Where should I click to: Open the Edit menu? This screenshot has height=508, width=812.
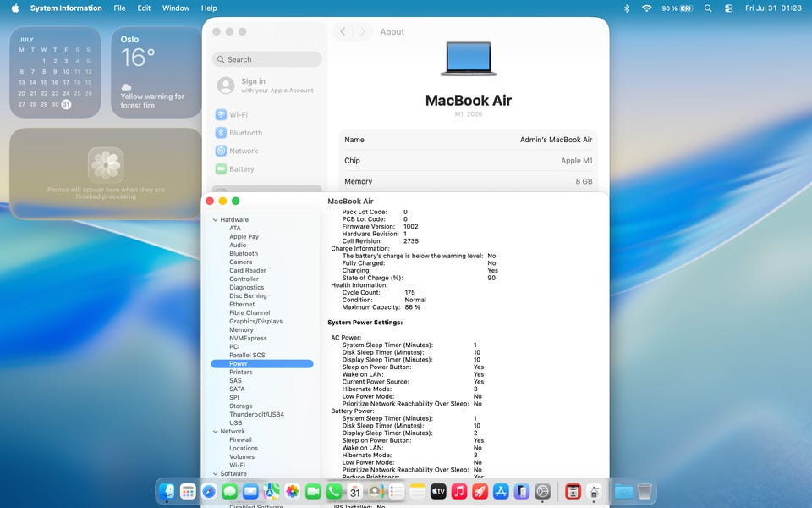[144, 8]
